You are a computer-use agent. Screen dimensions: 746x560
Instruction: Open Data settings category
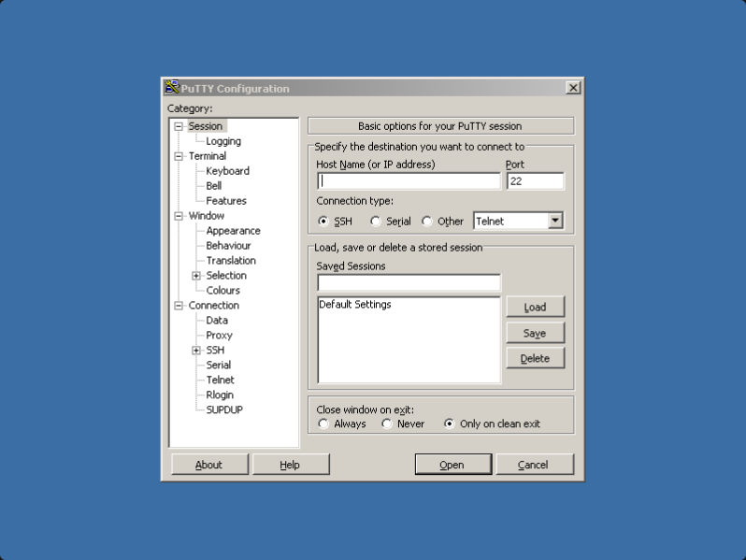click(x=217, y=321)
